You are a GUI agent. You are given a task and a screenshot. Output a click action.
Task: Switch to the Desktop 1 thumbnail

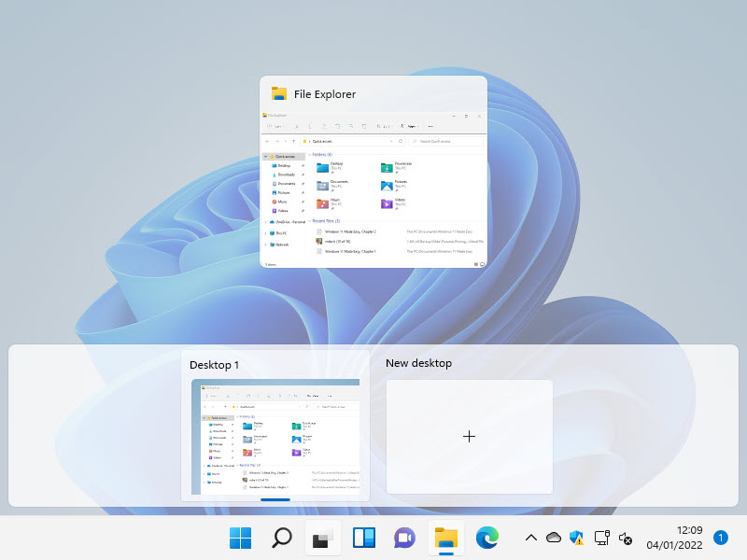click(x=275, y=426)
